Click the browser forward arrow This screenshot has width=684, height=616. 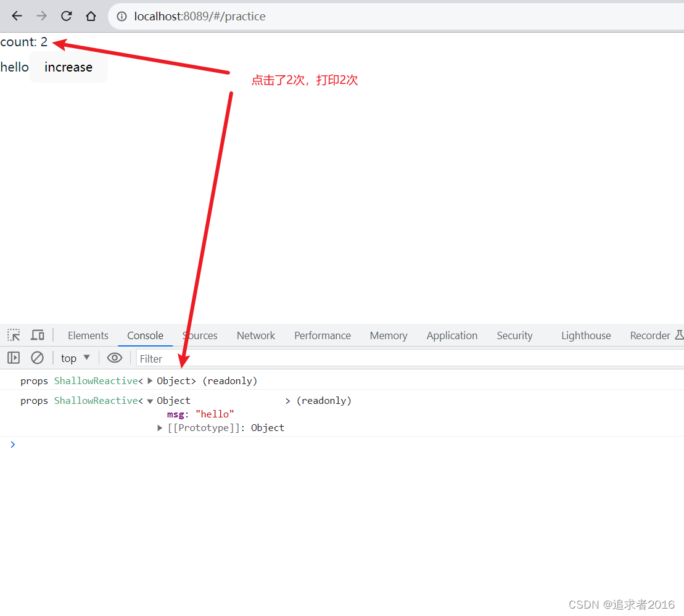(41, 16)
